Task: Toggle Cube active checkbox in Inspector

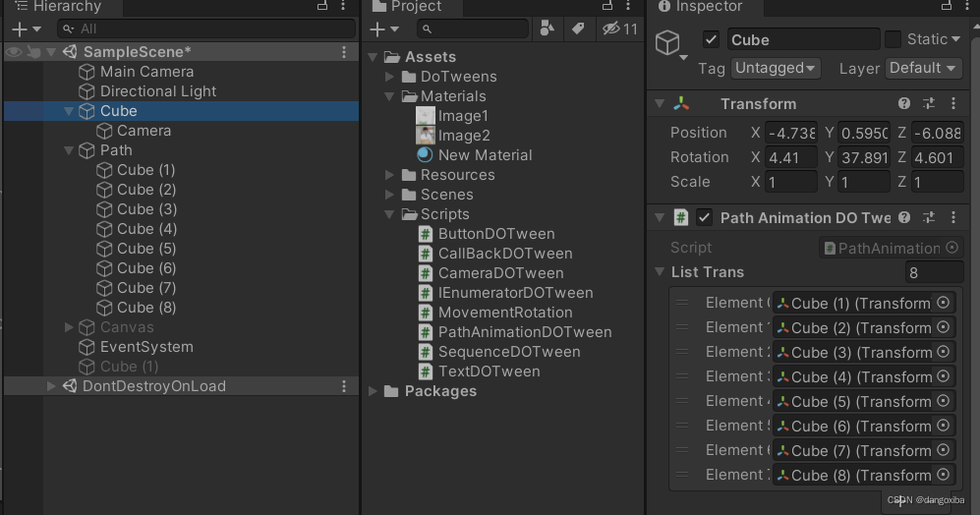Action: (711, 39)
